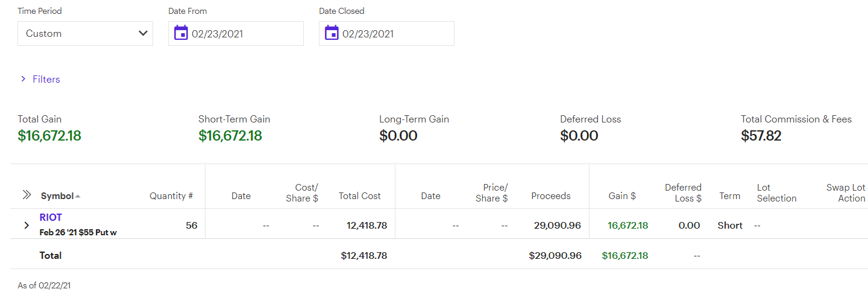The height and width of the screenshot is (292, 868).
Task: Open the Date From calendar icon
Action: tap(181, 33)
